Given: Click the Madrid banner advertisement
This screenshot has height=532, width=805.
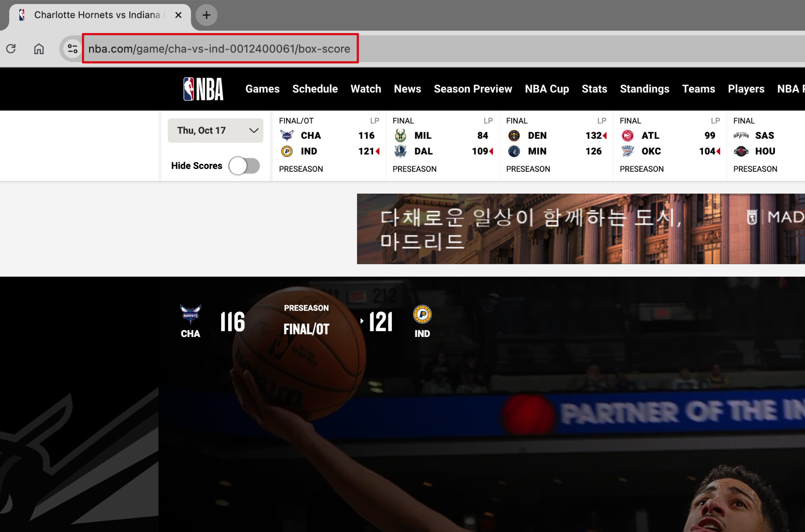Looking at the screenshot, I should pyautogui.click(x=580, y=229).
